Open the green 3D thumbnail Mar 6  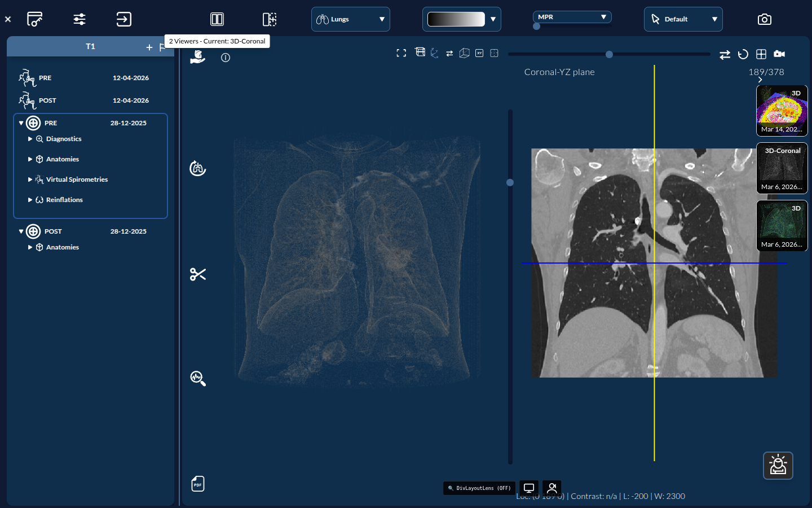coord(782,226)
